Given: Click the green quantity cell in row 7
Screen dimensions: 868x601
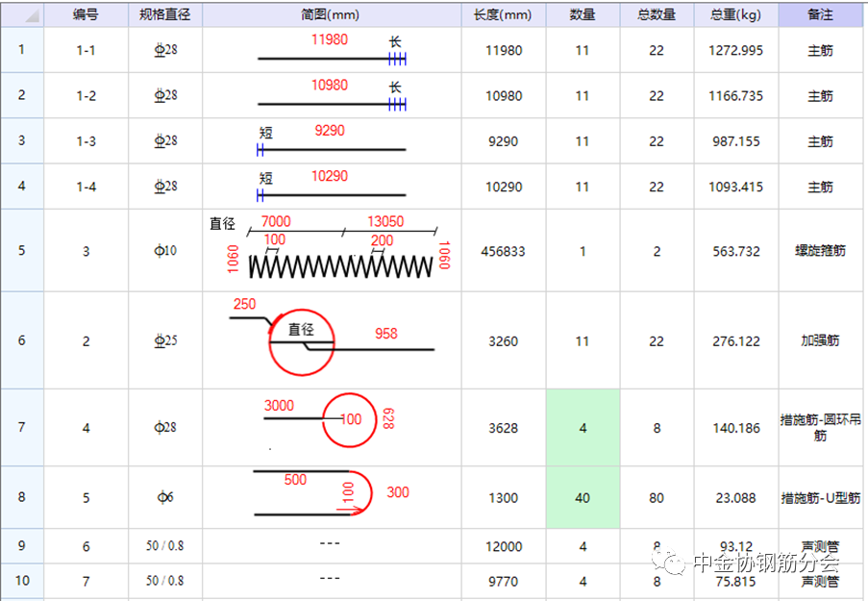Looking at the screenshot, I should [x=583, y=428].
